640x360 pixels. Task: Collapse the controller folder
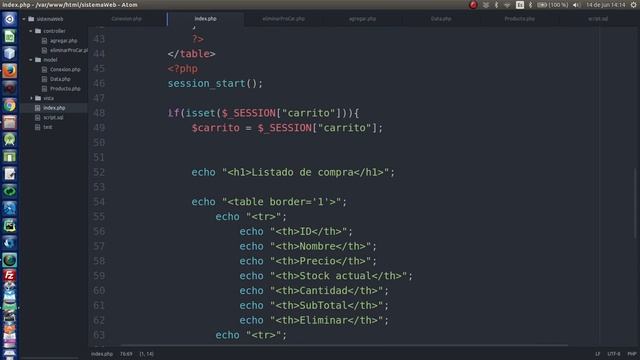(31, 31)
